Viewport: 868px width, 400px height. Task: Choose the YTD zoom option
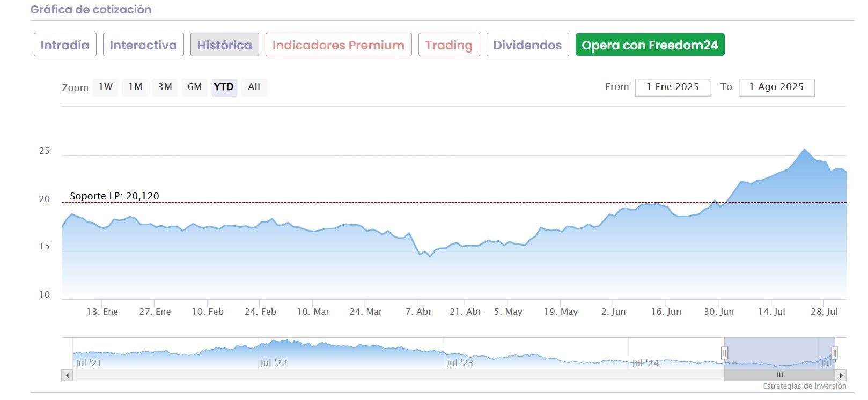(x=224, y=87)
